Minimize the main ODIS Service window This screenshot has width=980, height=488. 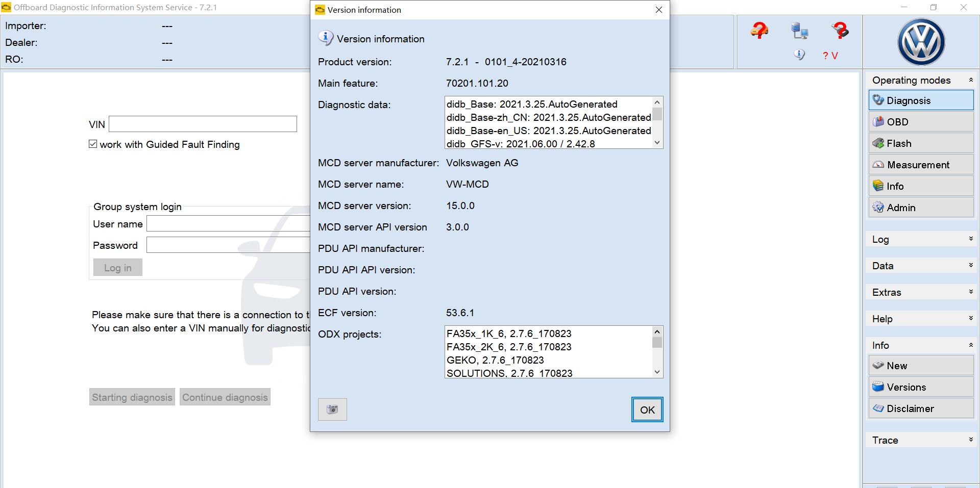coord(904,7)
